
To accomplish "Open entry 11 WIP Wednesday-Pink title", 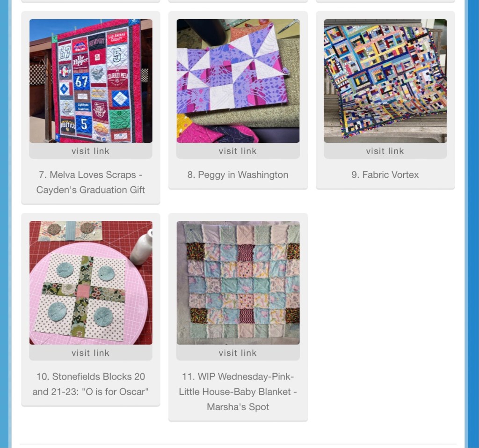I will point(238,376).
